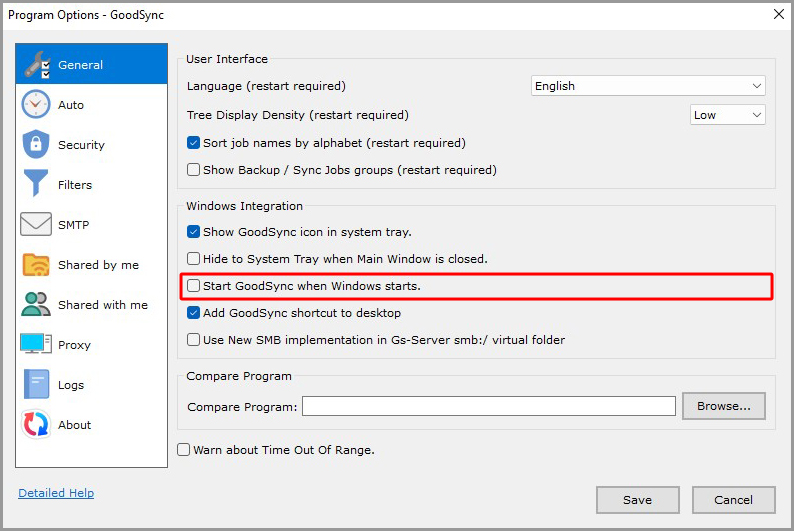794x531 pixels.
Task: Click the Auto clock icon in sidebar
Action: 36,105
